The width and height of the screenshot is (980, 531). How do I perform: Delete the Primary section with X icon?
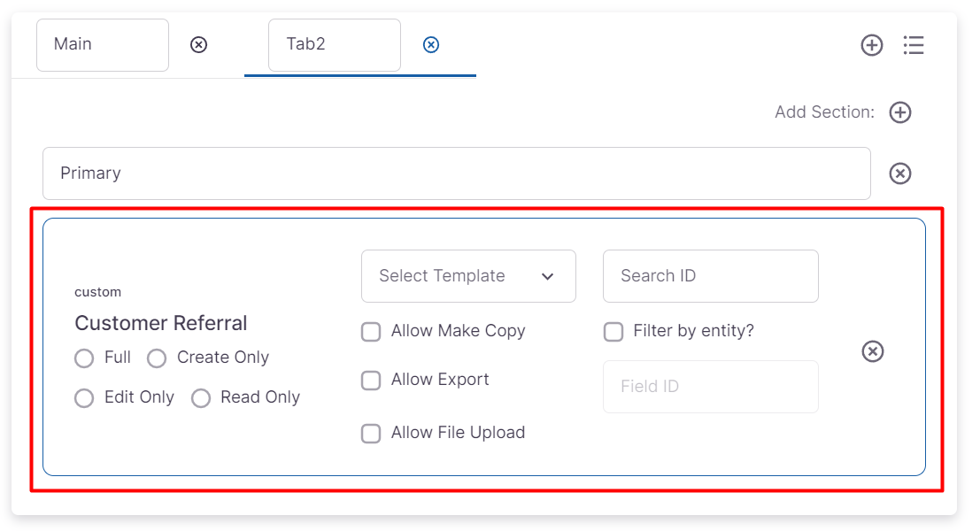coord(900,173)
